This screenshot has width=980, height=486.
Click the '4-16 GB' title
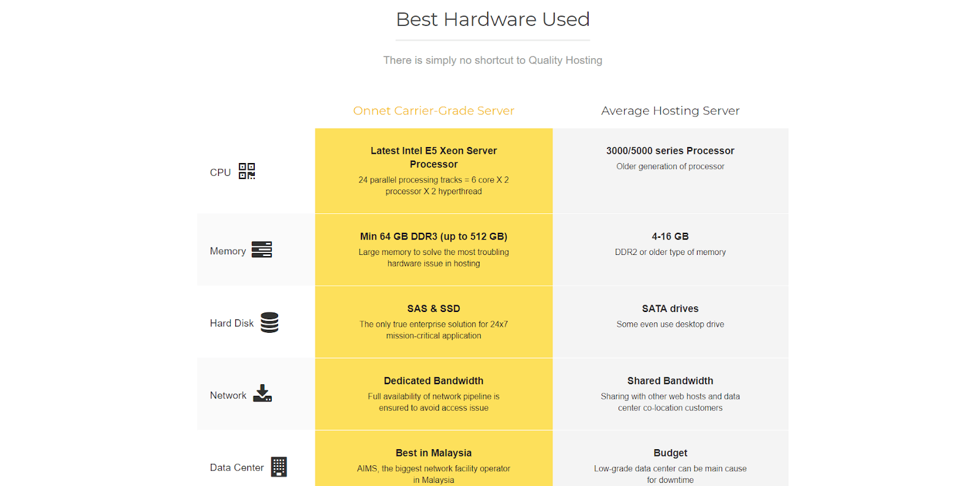coord(670,237)
